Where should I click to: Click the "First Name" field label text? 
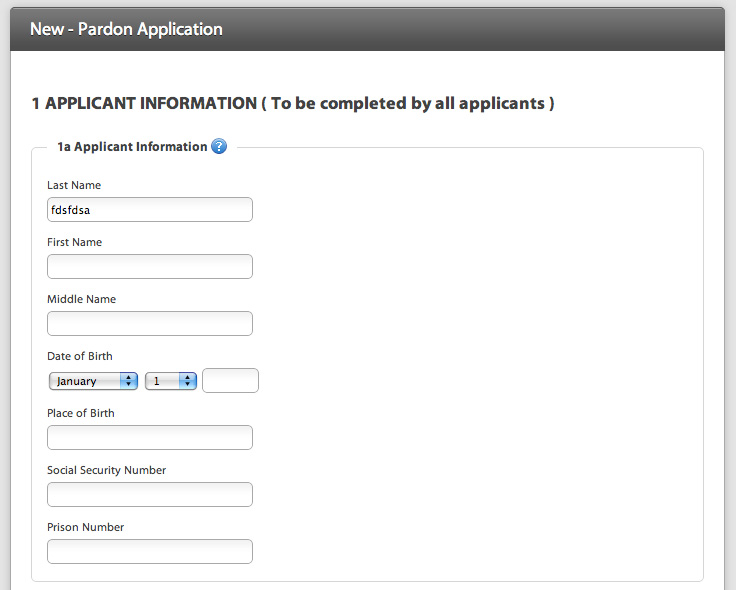coord(74,242)
